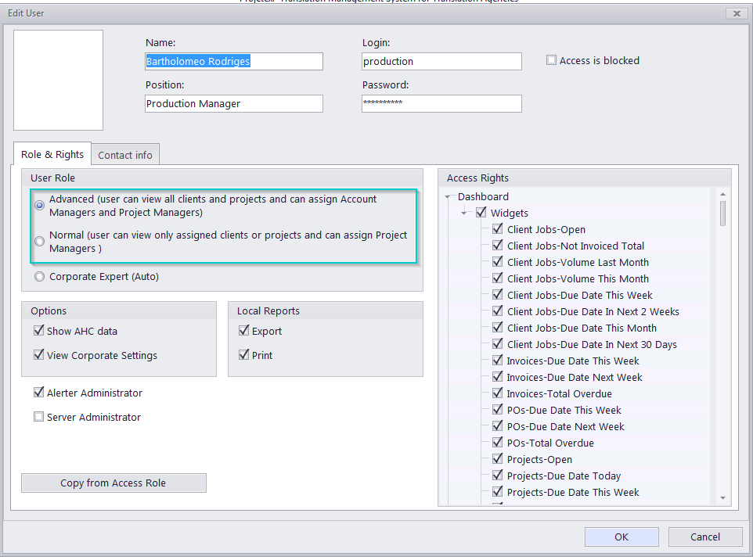Focus the Login input field
Image resolution: width=753 pixels, height=560 pixels.
point(441,62)
